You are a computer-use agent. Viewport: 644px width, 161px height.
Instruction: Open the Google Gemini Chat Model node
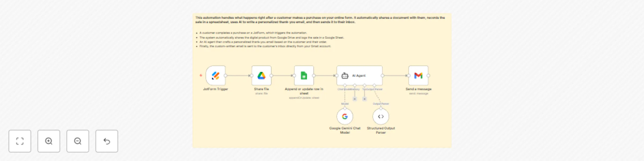[345, 116]
